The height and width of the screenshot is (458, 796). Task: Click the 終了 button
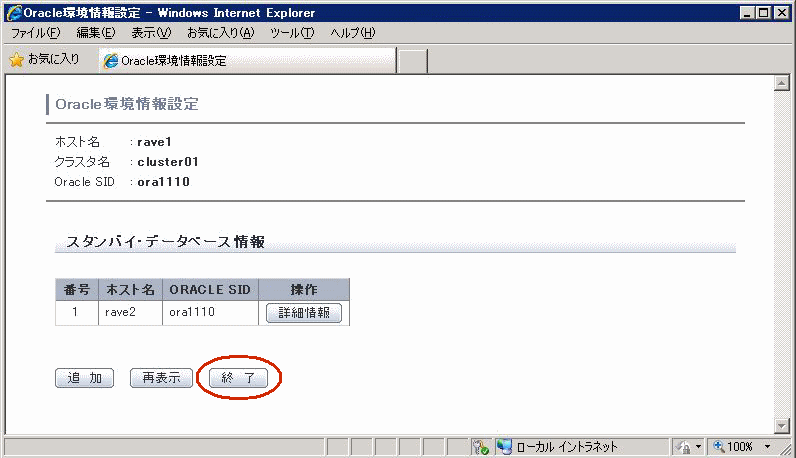coord(238,378)
